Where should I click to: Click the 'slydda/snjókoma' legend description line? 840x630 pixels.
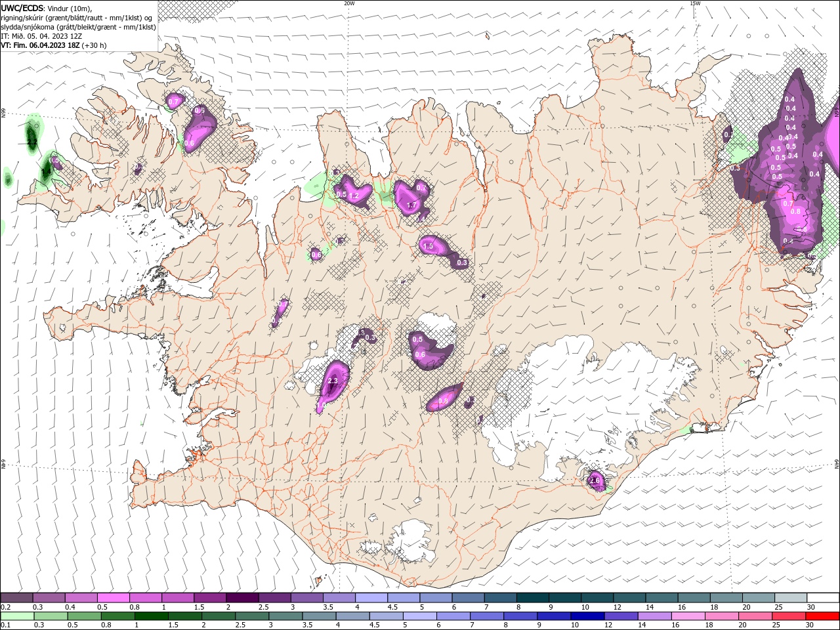tap(78, 27)
